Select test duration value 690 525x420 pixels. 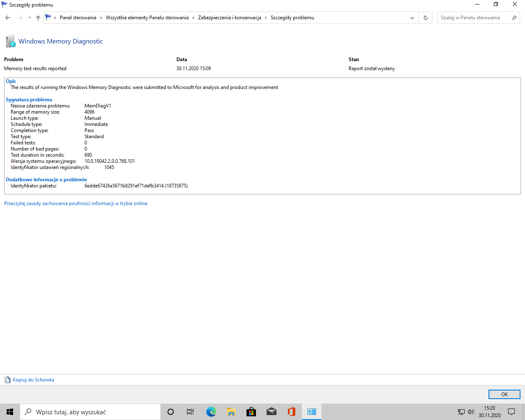coord(88,155)
